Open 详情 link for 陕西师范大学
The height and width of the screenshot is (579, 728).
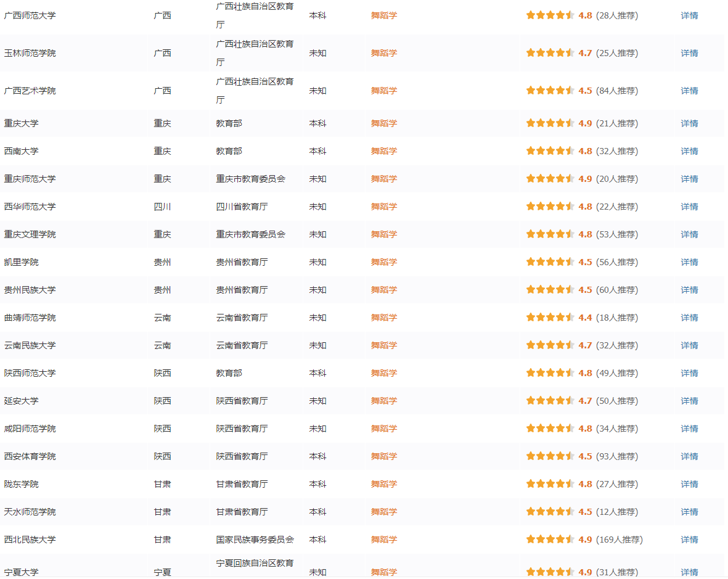click(689, 373)
